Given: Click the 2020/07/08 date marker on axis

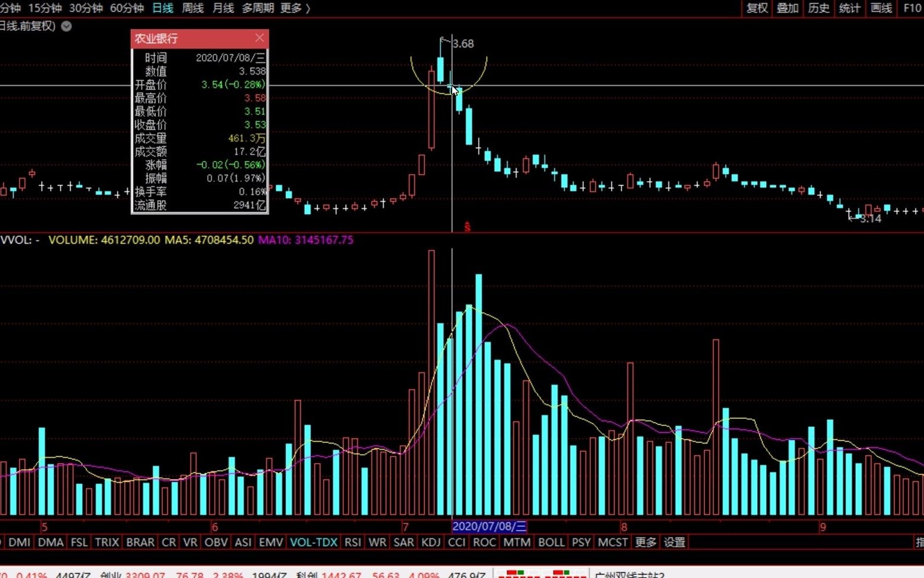Looking at the screenshot, I should [x=489, y=526].
